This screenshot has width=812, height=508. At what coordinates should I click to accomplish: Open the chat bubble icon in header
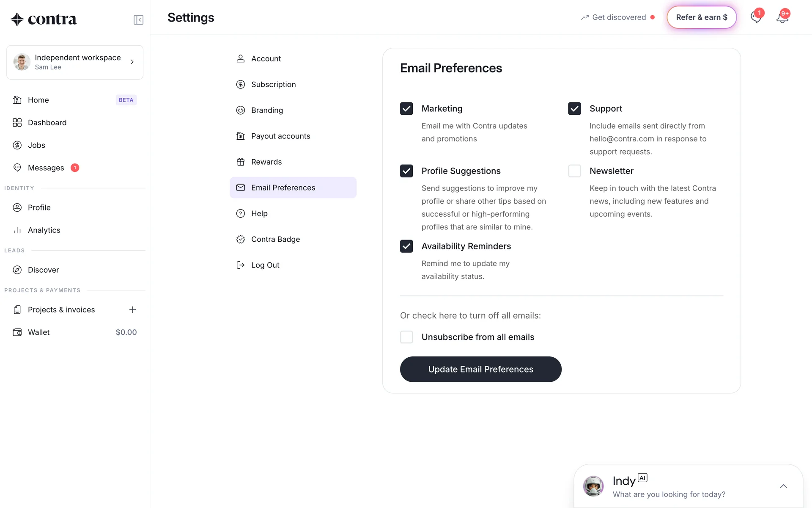click(x=756, y=17)
